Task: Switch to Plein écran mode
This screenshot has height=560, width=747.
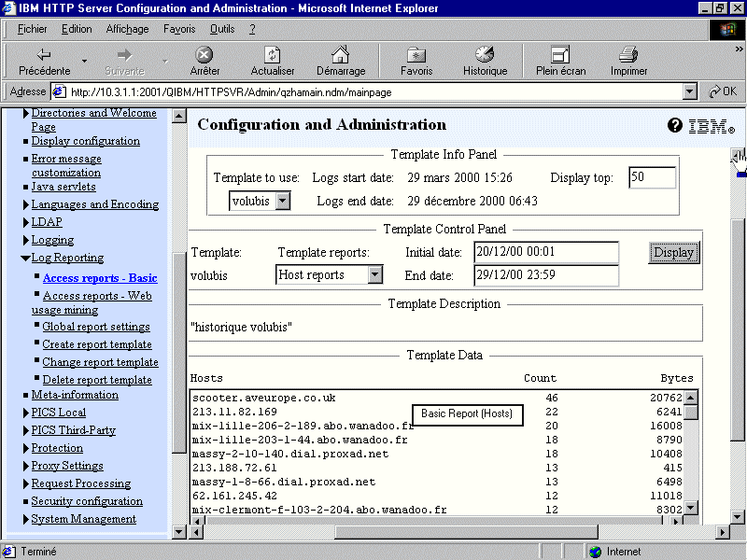Action: coord(561,62)
